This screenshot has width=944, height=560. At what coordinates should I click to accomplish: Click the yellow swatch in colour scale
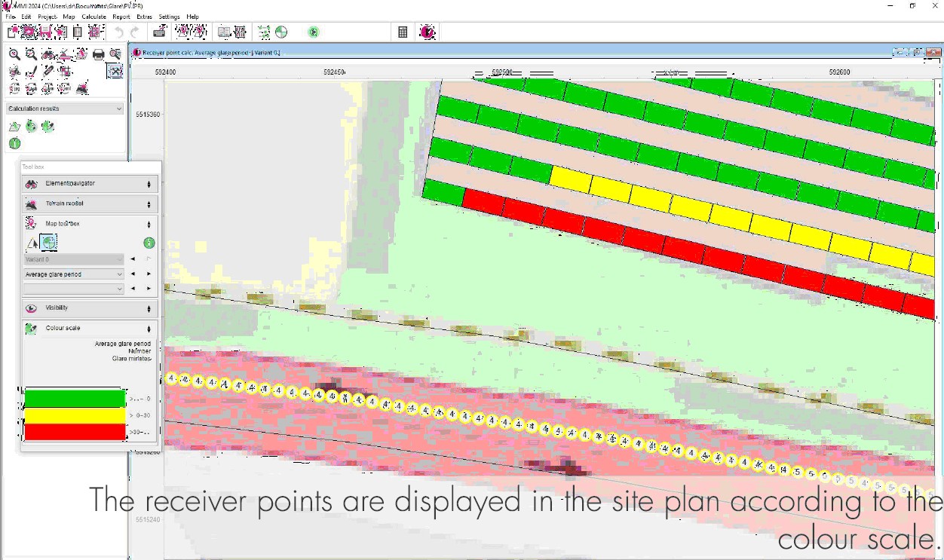[x=75, y=415]
